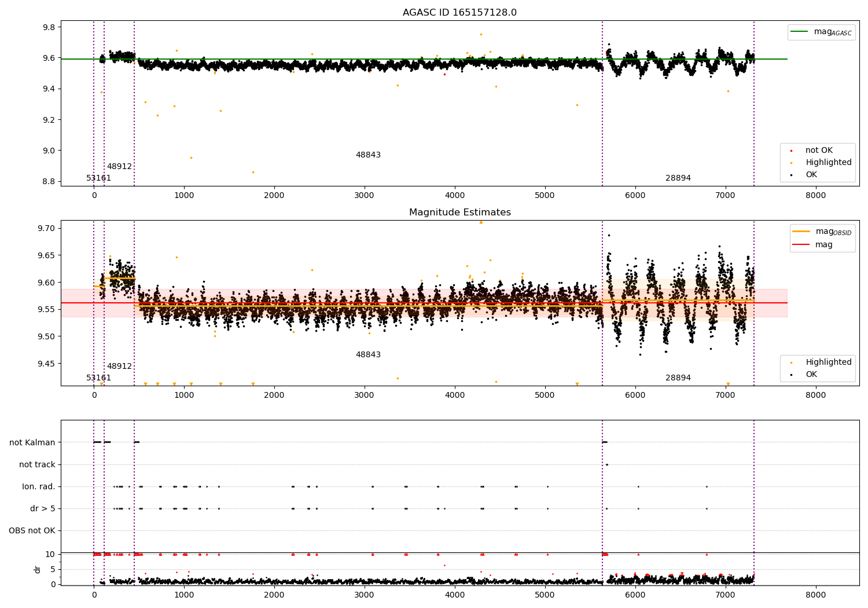The height and width of the screenshot is (608, 868).
Task: Click the 9.8 y-axis tick label
Action: click(x=49, y=27)
